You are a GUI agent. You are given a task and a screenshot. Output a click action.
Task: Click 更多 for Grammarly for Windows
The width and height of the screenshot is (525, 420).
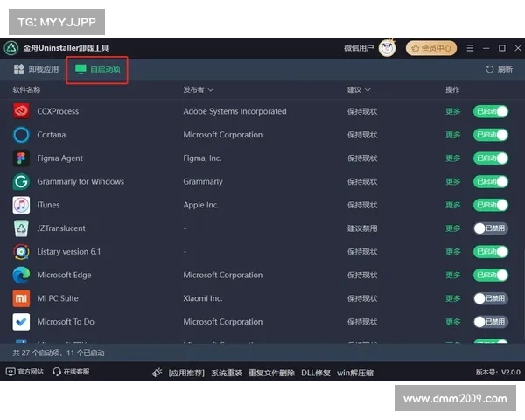click(x=452, y=181)
